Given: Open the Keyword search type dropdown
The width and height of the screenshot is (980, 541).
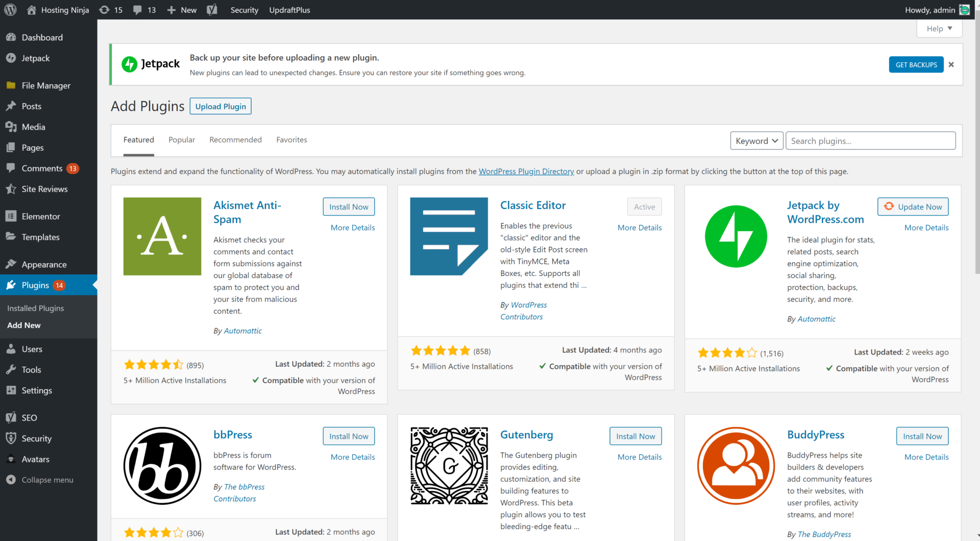Looking at the screenshot, I should pos(756,141).
